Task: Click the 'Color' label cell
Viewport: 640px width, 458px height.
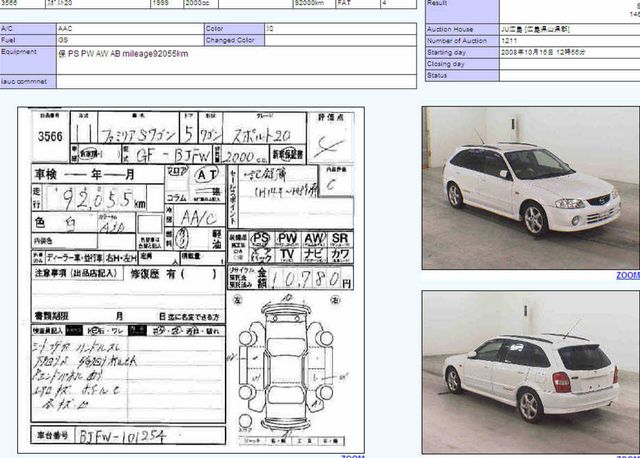Action: pyautogui.click(x=234, y=29)
